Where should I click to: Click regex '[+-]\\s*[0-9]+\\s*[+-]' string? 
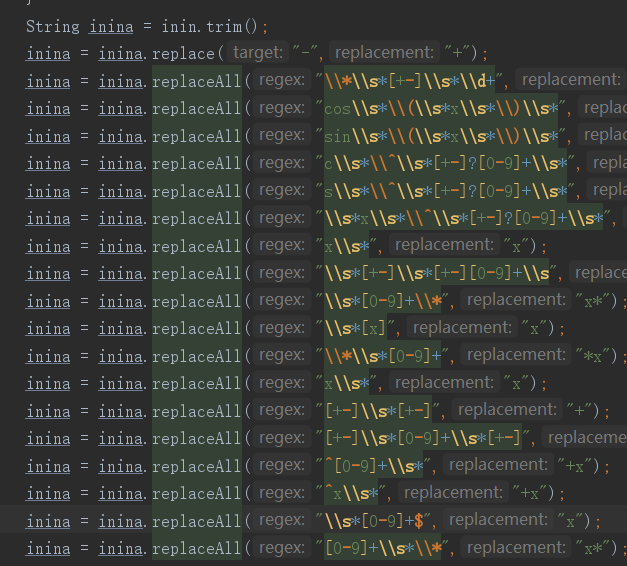pyautogui.click(x=423, y=438)
